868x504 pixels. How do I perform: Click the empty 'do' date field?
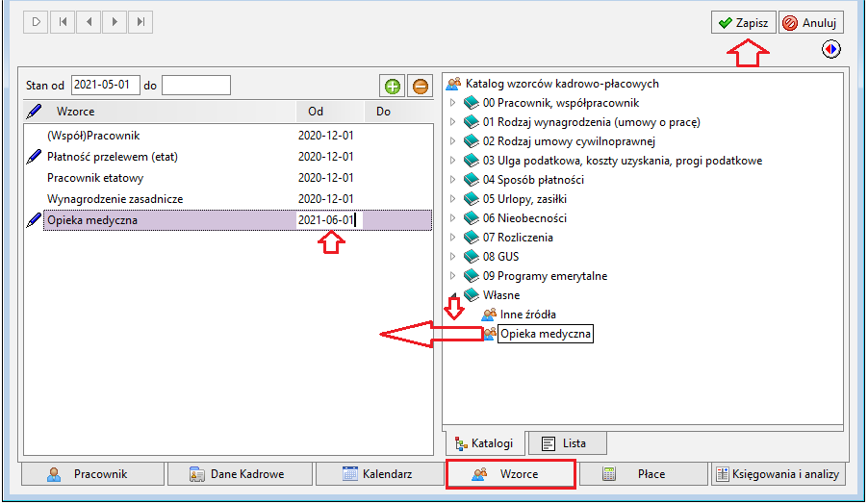coord(196,86)
